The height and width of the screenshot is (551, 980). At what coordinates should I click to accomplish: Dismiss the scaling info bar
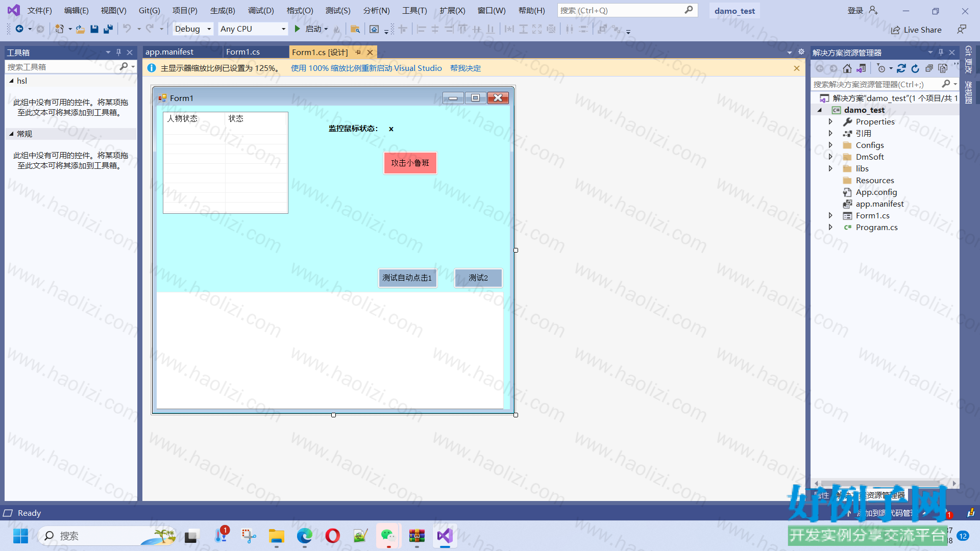coord(797,68)
